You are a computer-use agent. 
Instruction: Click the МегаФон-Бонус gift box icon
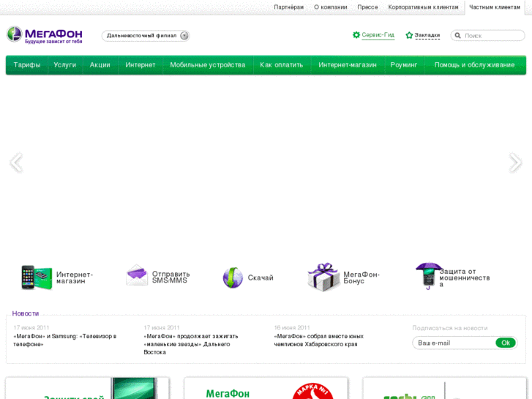click(x=323, y=277)
